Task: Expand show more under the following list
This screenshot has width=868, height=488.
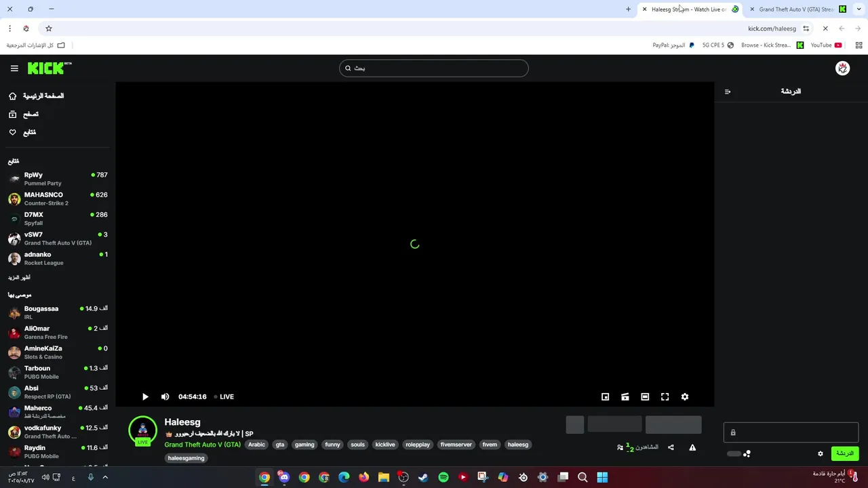Action: [19, 278]
